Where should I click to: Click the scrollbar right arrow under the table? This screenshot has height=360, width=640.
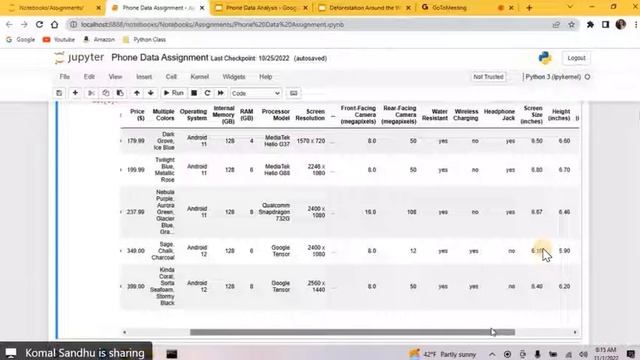click(575, 332)
